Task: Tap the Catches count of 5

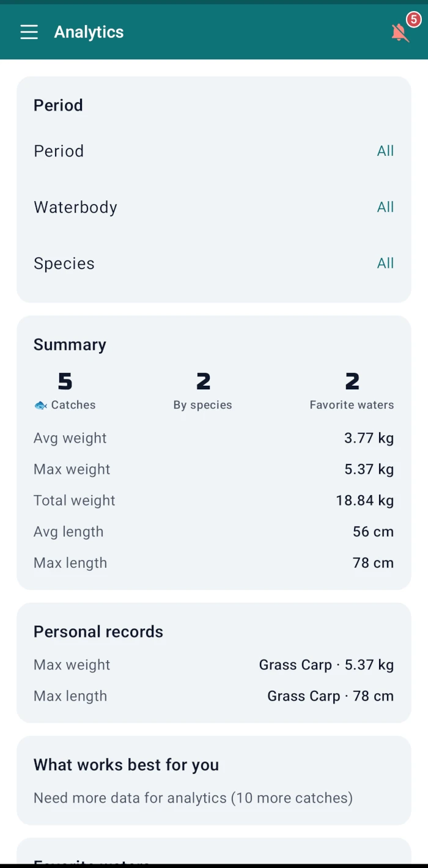Action: click(65, 382)
